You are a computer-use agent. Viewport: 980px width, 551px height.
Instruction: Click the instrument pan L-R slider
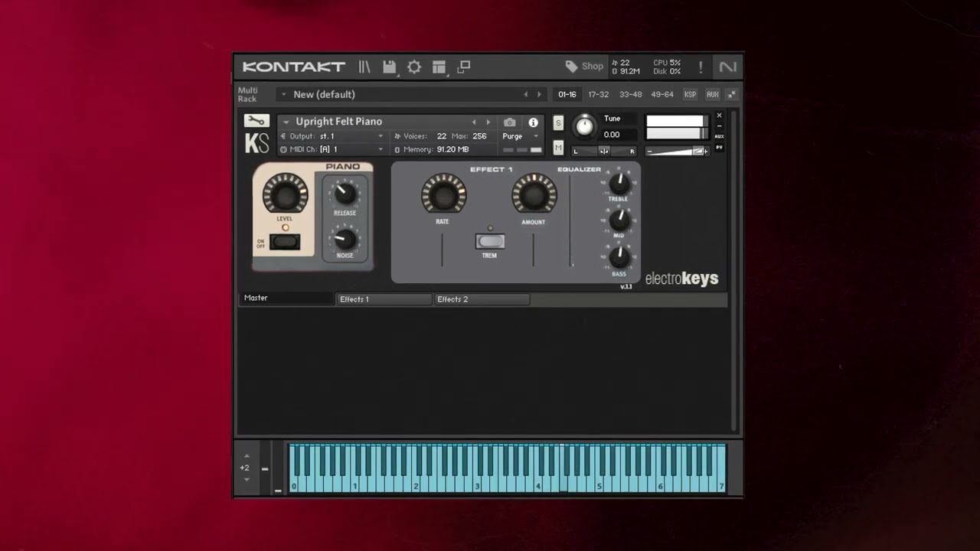point(604,151)
